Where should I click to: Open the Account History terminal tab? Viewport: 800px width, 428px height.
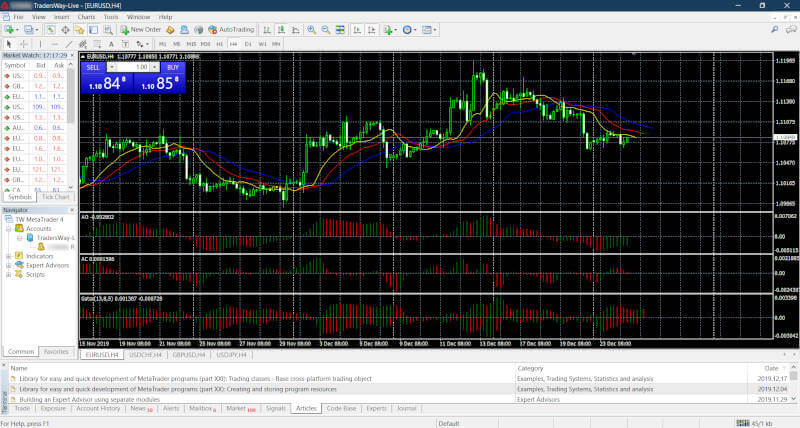98,409
